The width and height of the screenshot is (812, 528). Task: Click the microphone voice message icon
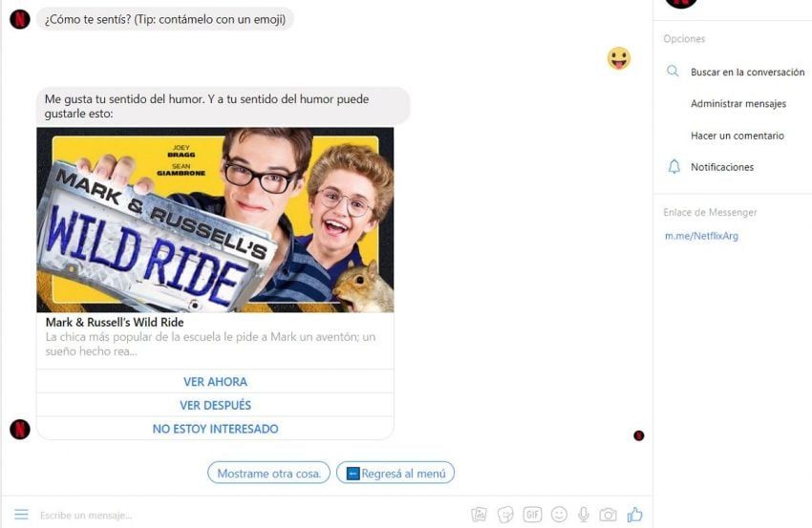pos(584,515)
